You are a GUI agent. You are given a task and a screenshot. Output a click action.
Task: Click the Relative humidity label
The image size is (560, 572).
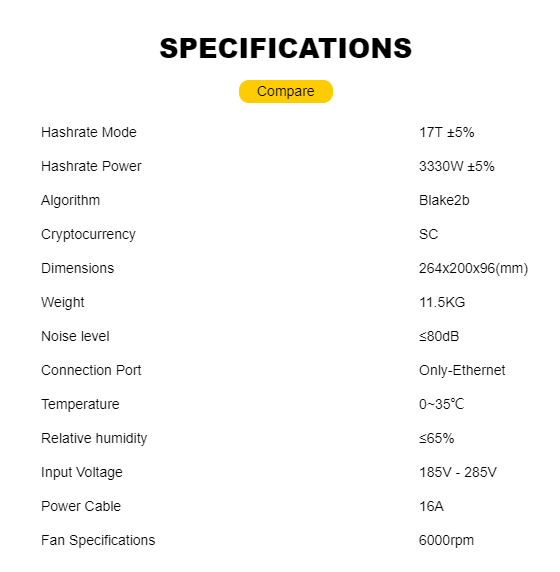(94, 438)
